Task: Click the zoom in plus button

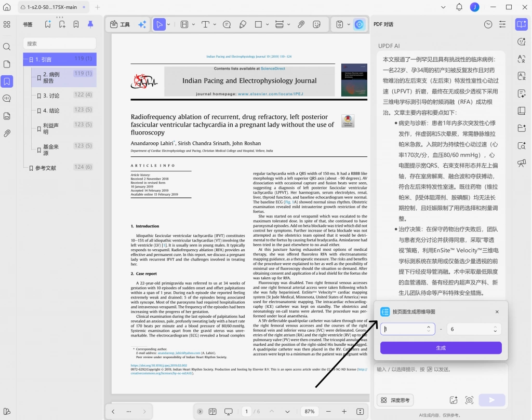Action: [344, 411]
